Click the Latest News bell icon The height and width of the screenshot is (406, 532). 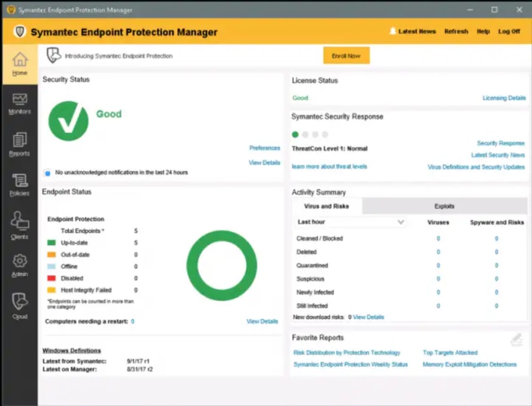pyautogui.click(x=392, y=31)
